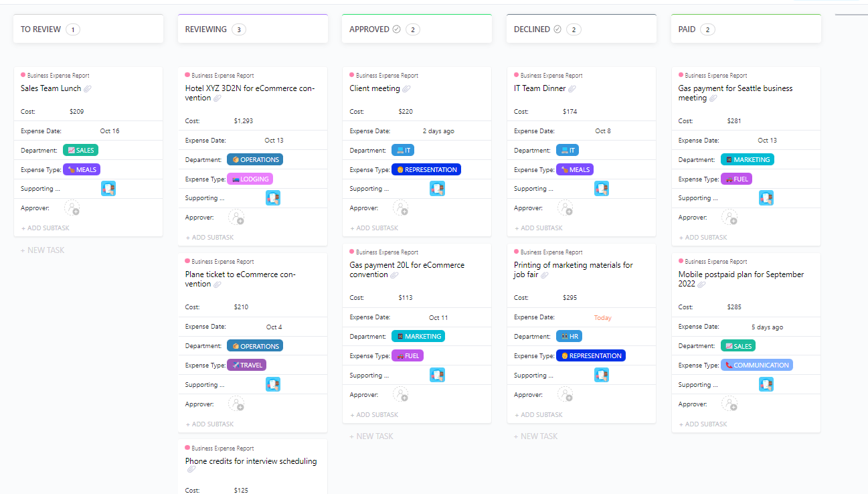The image size is (868, 494).
Task: Click the task count badge on REVIEWING column
Action: 239,29
